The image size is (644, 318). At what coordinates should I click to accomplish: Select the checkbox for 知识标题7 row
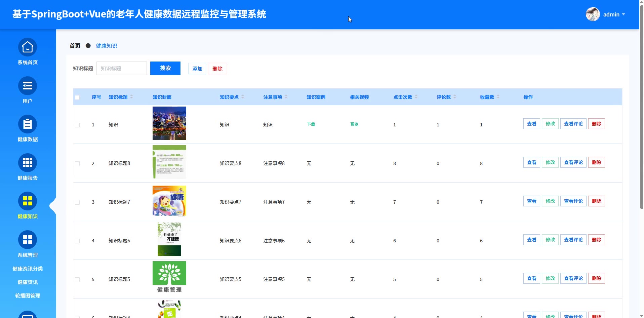pyautogui.click(x=77, y=202)
